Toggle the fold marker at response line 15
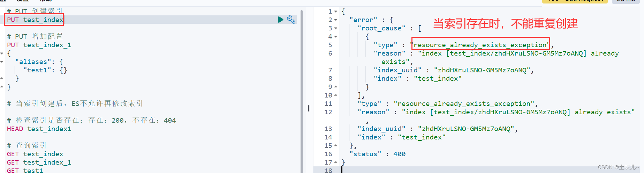This screenshot has height=173, width=644. [336, 146]
